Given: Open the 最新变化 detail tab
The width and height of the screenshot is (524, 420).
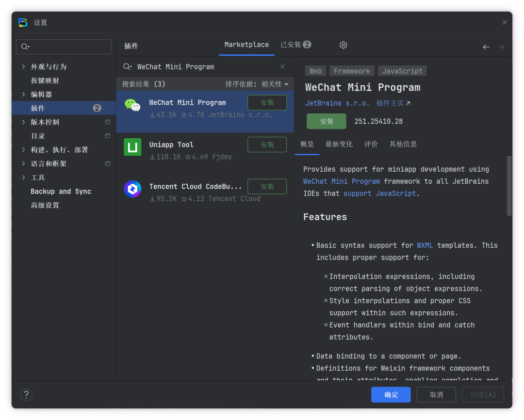Looking at the screenshot, I should coord(339,144).
